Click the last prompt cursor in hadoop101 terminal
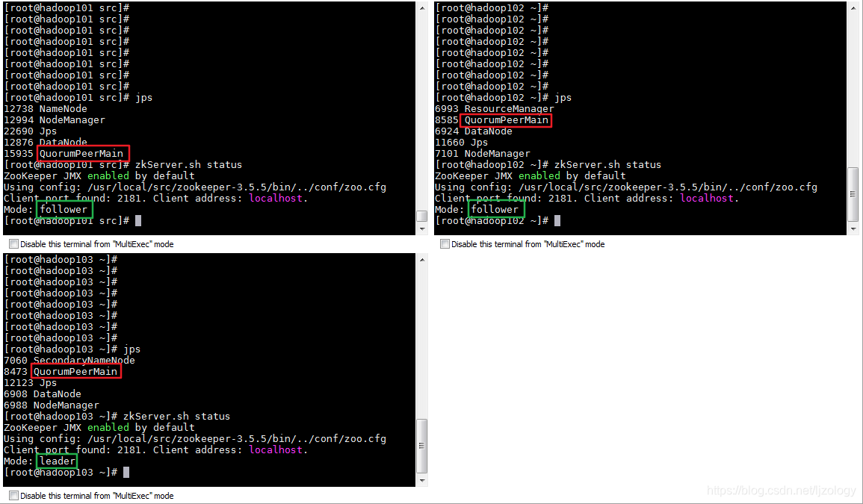The height and width of the screenshot is (504, 863). click(138, 220)
